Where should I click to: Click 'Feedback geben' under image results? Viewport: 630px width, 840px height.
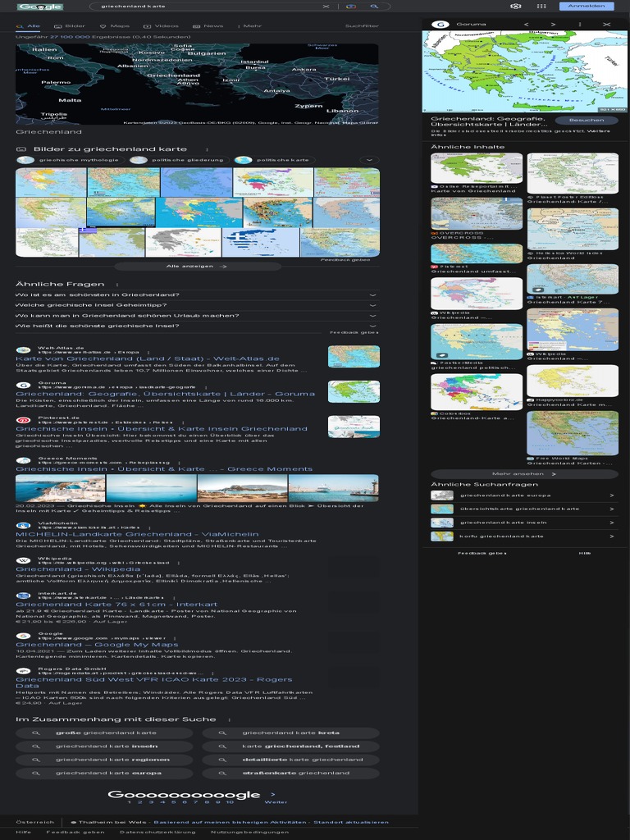[345, 260]
